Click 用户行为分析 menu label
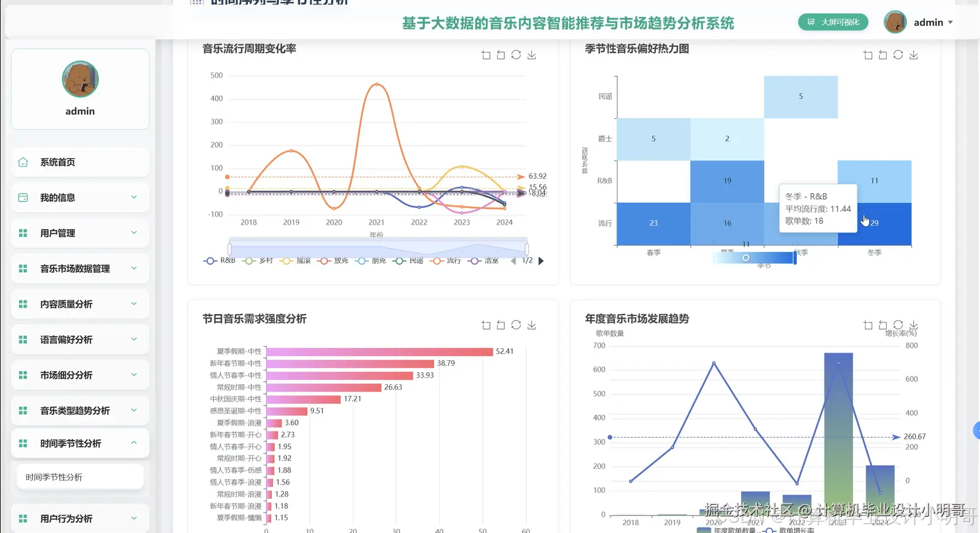The width and height of the screenshot is (980, 533). (66, 519)
